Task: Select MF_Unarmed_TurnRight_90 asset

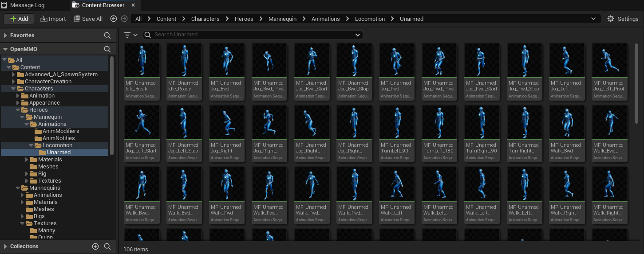Action: [482, 133]
